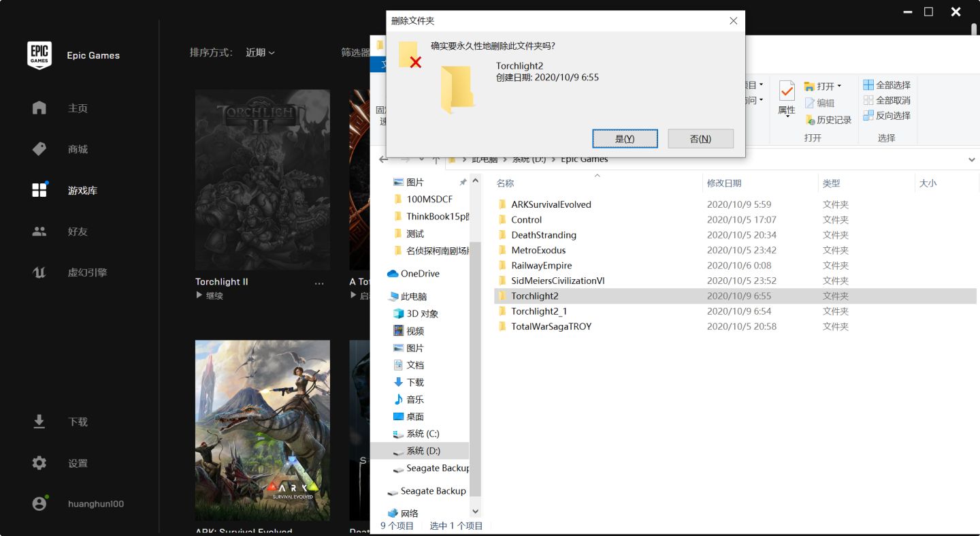
Task: Close the 删除文件夹 dialog with X
Action: [x=733, y=21]
